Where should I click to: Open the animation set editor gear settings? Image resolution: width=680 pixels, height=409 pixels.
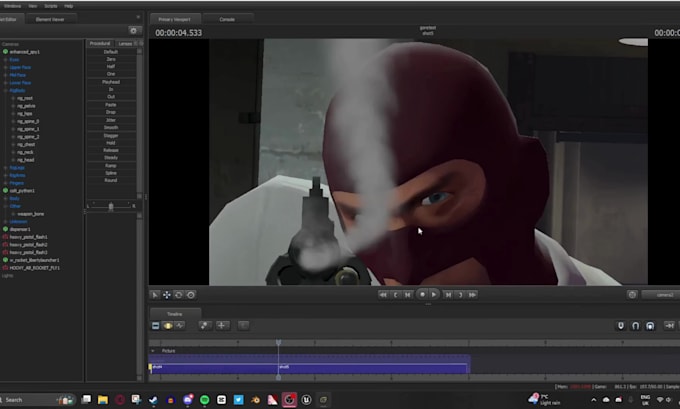[134, 30]
